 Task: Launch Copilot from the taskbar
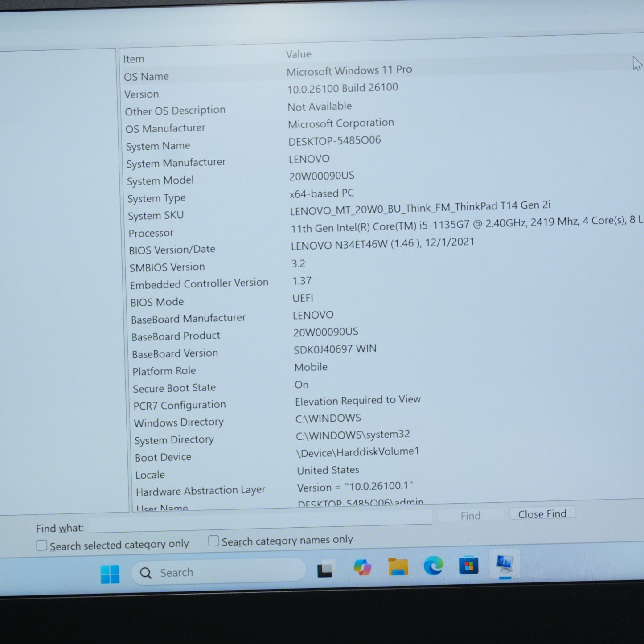pyautogui.click(x=362, y=568)
